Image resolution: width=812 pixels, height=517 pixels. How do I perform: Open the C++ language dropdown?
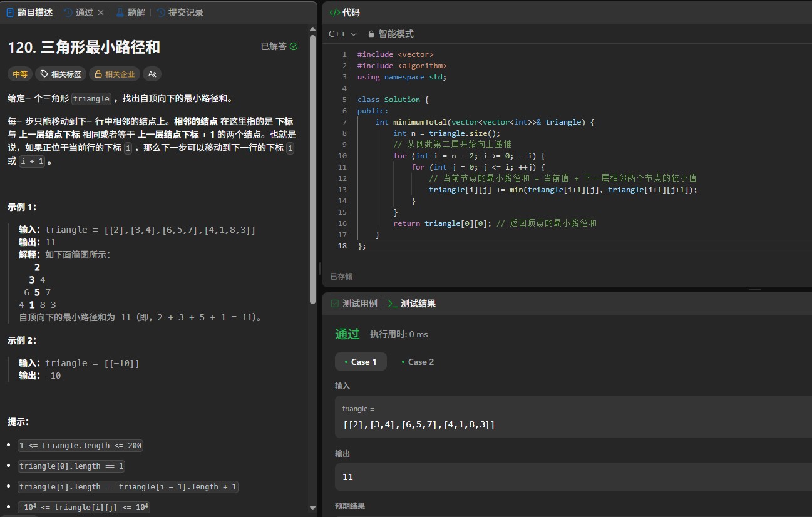pyautogui.click(x=343, y=34)
